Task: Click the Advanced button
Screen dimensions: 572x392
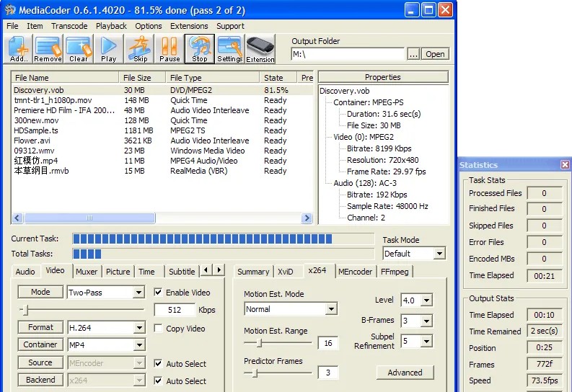Action: 405,373
